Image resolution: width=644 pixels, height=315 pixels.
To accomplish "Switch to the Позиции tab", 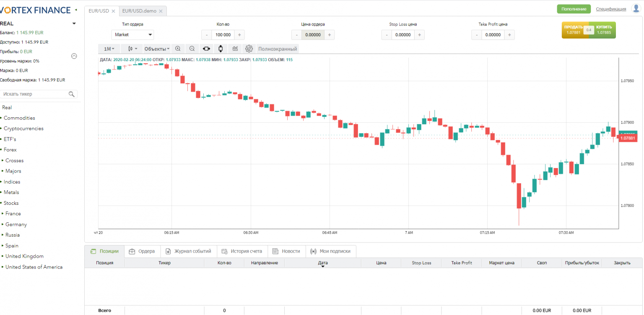I will (x=104, y=251).
